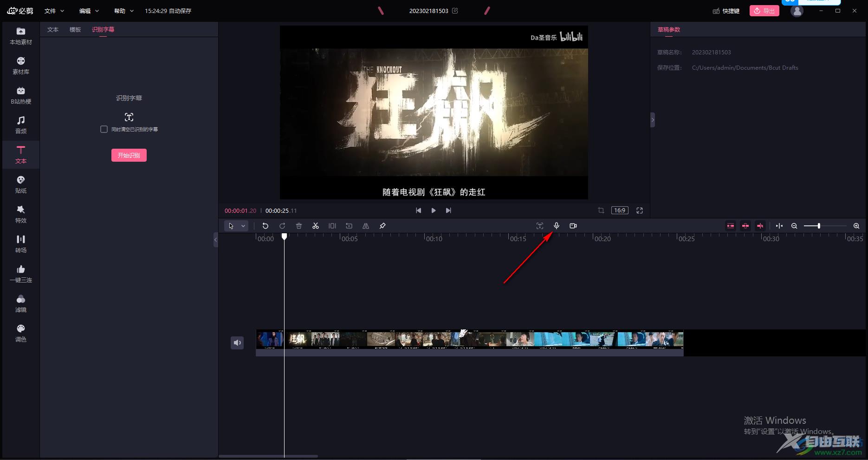Select the video clip on the timeline
Viewport: 868px width, 460px height.
[x=470, y=343]
